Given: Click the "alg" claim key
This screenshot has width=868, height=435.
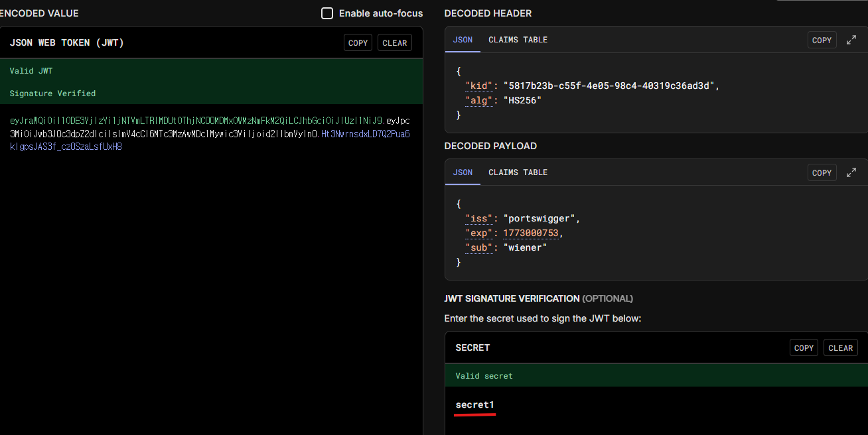Looking at the screenshot, I should tap(478, 101).
